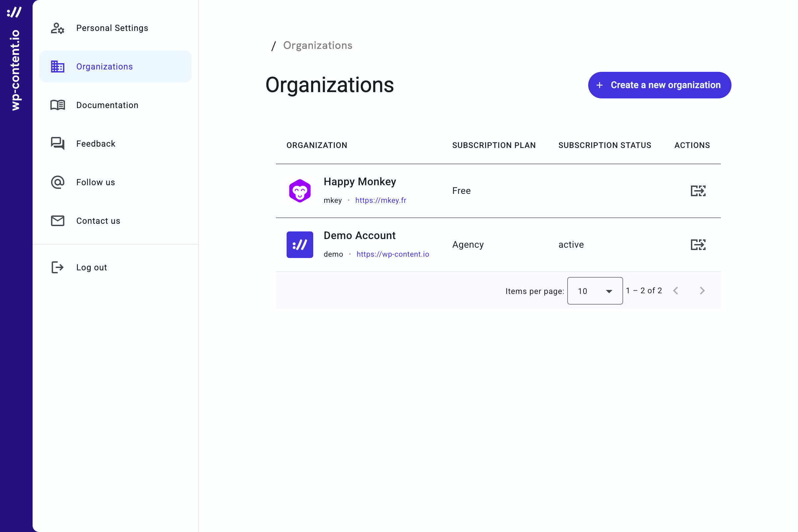Click the wp-content.io logo icon
The width and height of the screenshot is (798, 532).
point(14,12)
